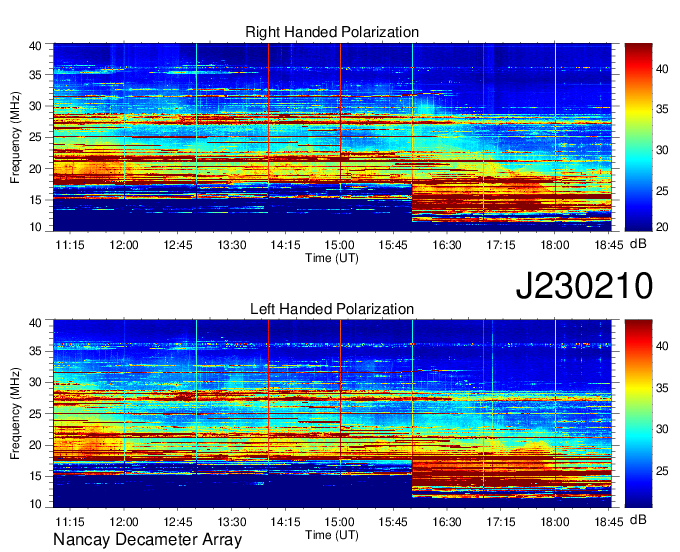Image resolution: width=680 pixels, height=552 pixels.
Task: Click the Right Handed Polarization spectrogram image
Action: point(332,137)
